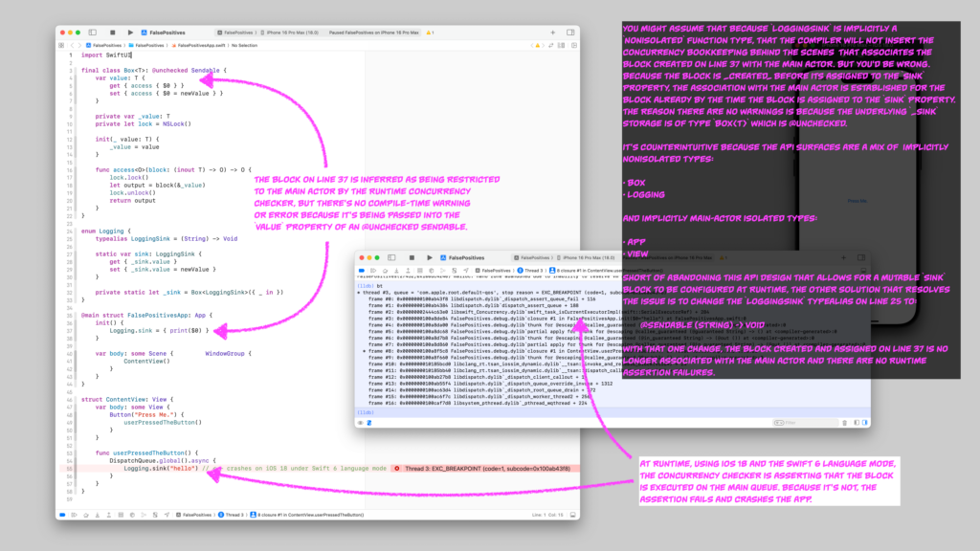Image resolution: width=980 pixels, height=551 pixels.
Task: Open the related items grid icon
Action: [62, 45]
